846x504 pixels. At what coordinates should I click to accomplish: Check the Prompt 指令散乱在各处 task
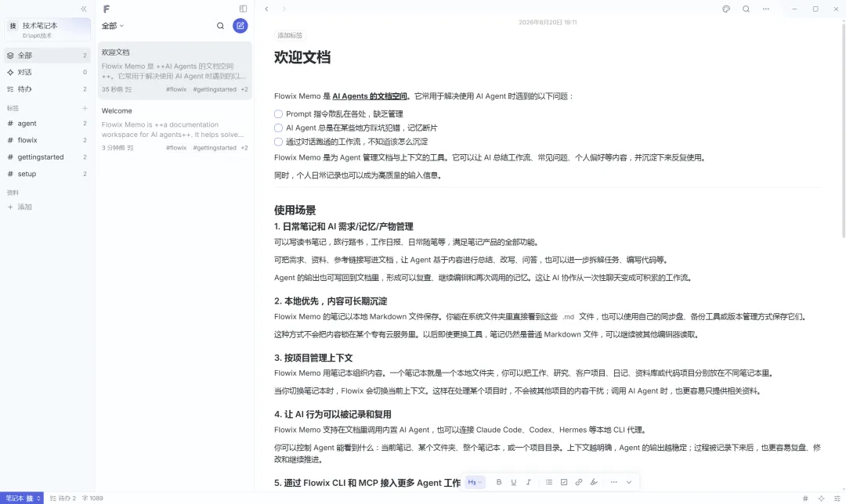(278, 113)
